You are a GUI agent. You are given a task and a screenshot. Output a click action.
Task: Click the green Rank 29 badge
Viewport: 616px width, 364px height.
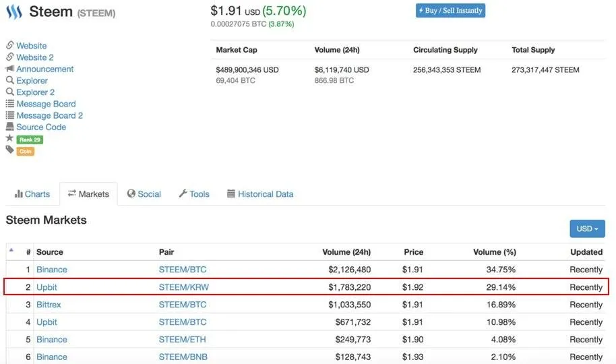[x=30, y=140]
